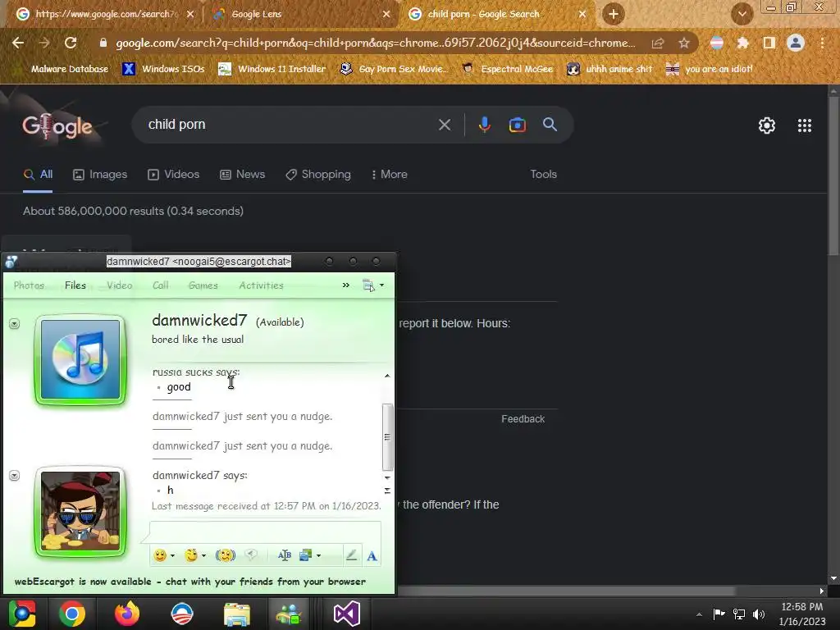
Task: Click the show menu icon in messenger toolbar
Action: (368, 285)
